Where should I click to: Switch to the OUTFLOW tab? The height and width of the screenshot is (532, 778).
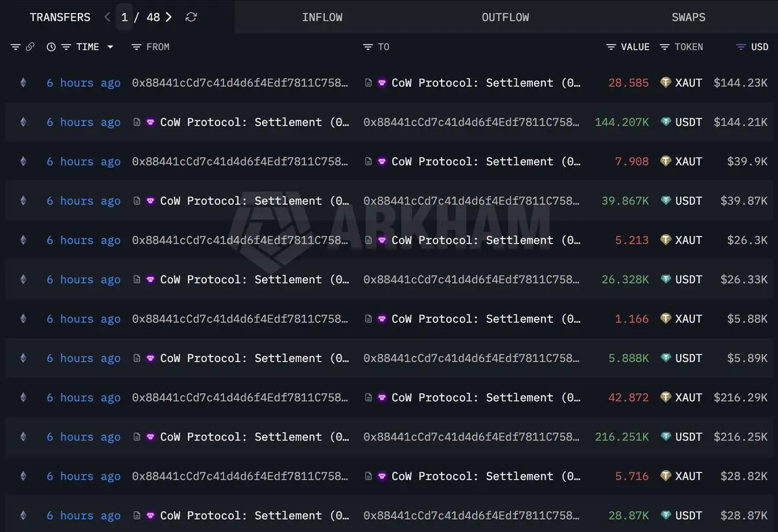[505, 17]
